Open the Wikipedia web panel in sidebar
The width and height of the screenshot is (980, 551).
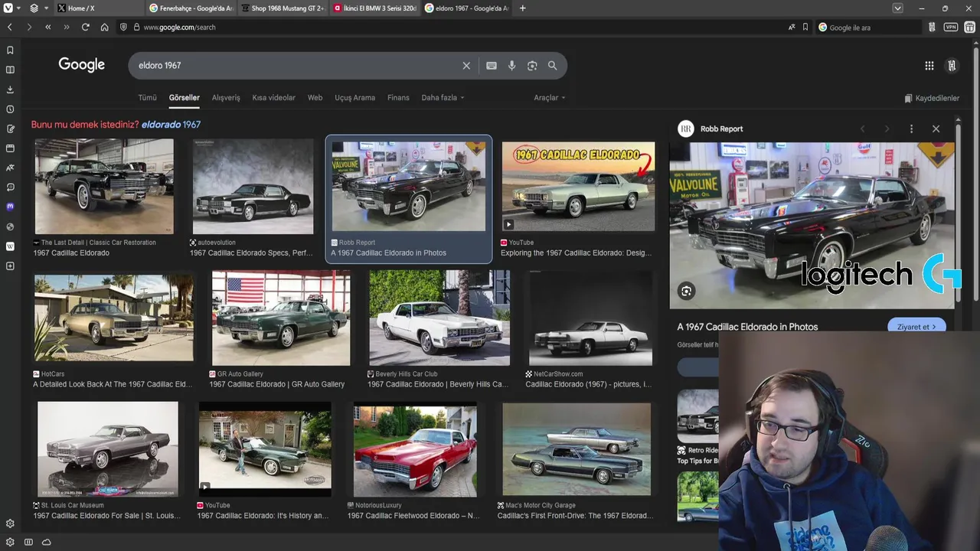10,246
